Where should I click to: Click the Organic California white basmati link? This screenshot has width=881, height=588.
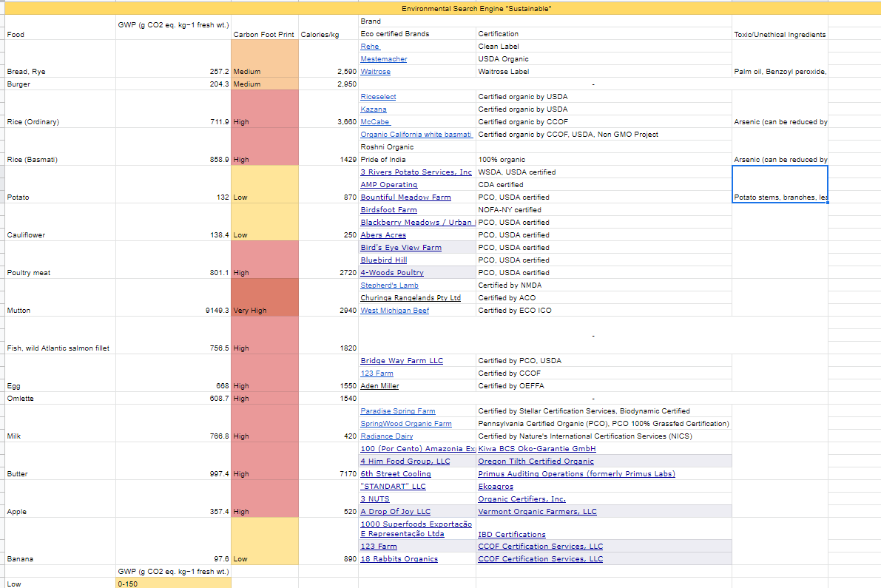416,134
